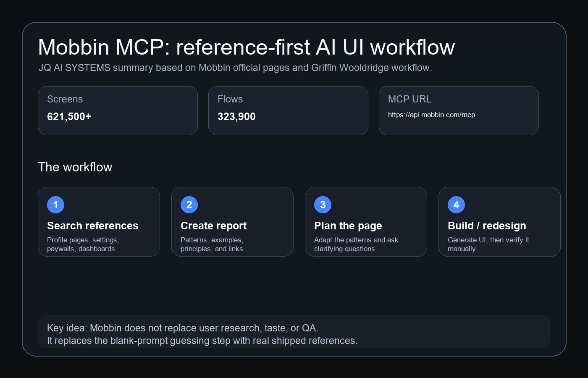Screen dimensions: 588x378
Task: Click the step 4 number badge
Action: [456, 205]
